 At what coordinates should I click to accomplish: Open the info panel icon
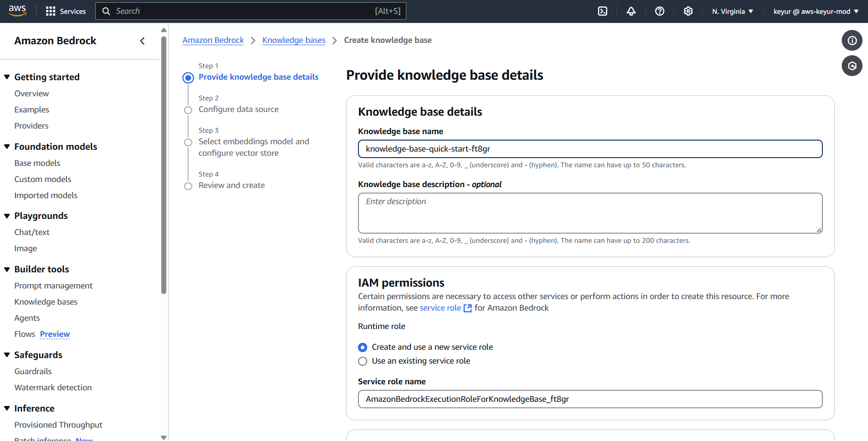coord(852,41)
